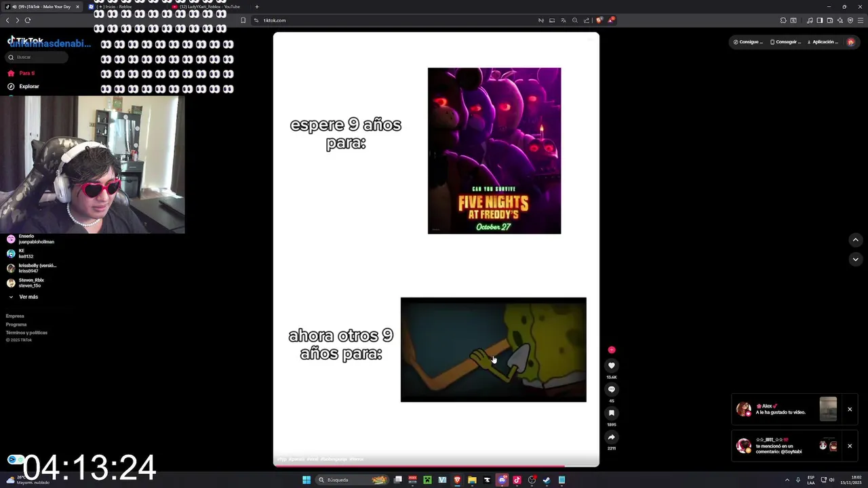
Task: Open Task View on the taskbar
Action: pyautogui.click(x=398, y=480)
